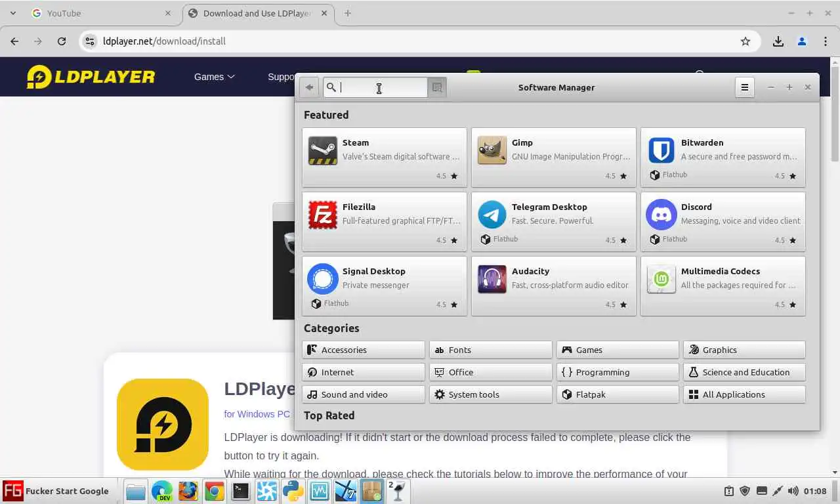Click the Chrome taskbar icon
This screenshot has height=504, width=840.
(215, 491)
